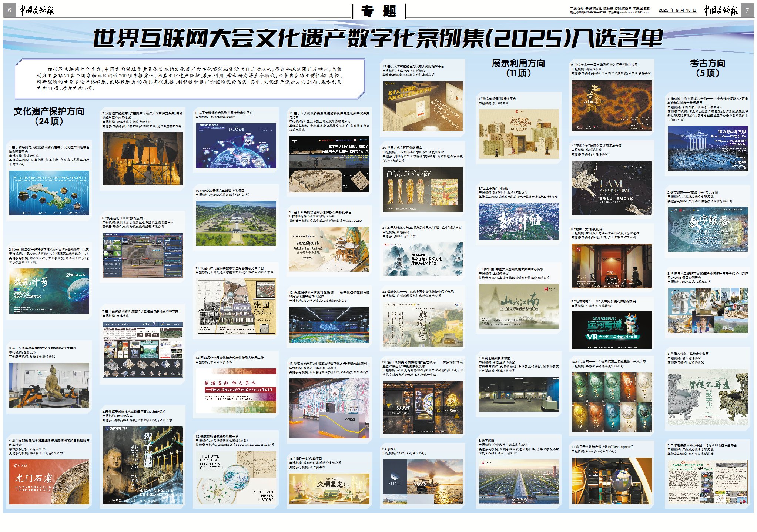Open the I AM ASHURBANIPAL exhibition image
Viewport: 757px width, 532px height.
tap(611, 188)
